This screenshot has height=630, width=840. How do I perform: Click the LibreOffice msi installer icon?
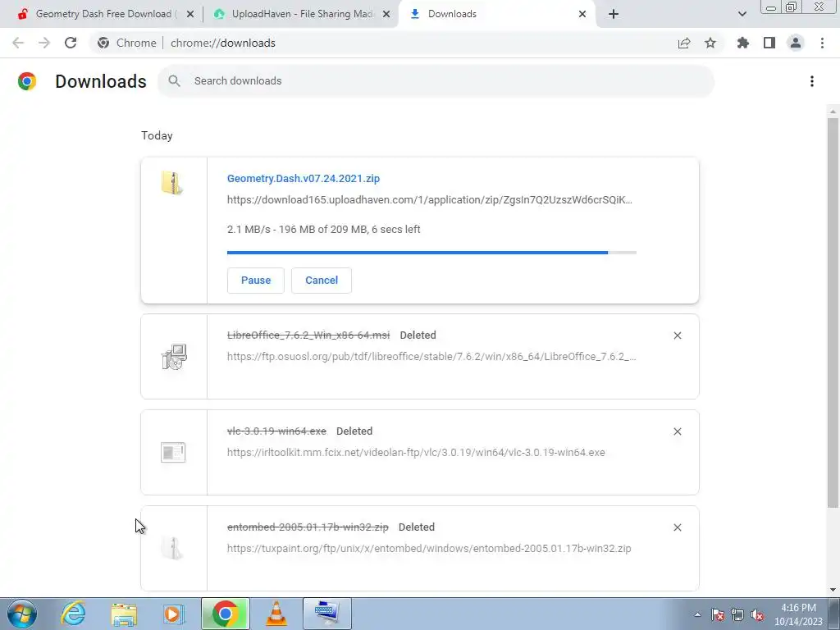coord(174,357)
